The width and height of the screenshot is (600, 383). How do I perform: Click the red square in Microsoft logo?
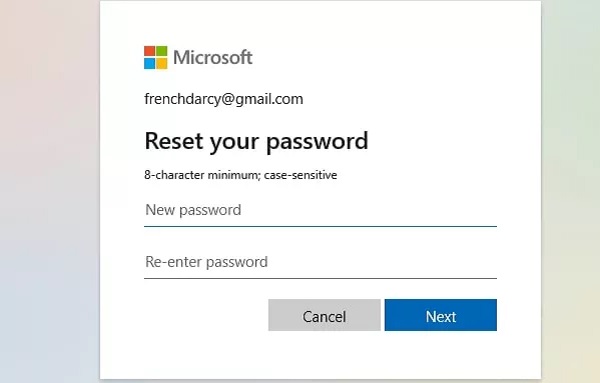point(149,51)
